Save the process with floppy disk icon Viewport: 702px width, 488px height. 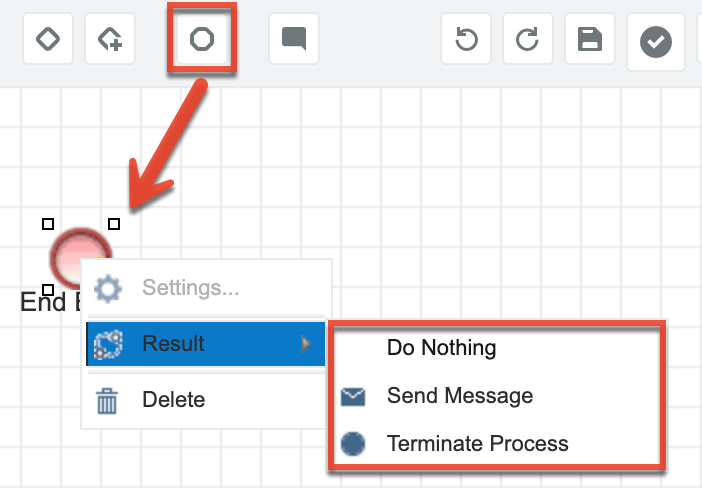pyautogui.click(x=590, y=39)
